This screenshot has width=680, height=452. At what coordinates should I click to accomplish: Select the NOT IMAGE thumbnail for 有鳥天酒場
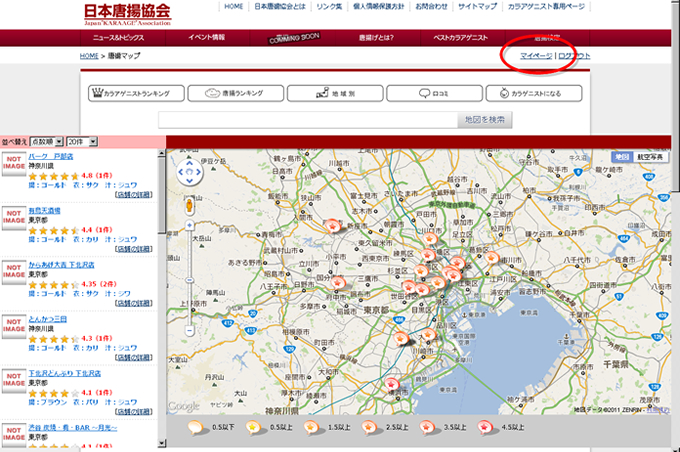(x=14, y=217)
